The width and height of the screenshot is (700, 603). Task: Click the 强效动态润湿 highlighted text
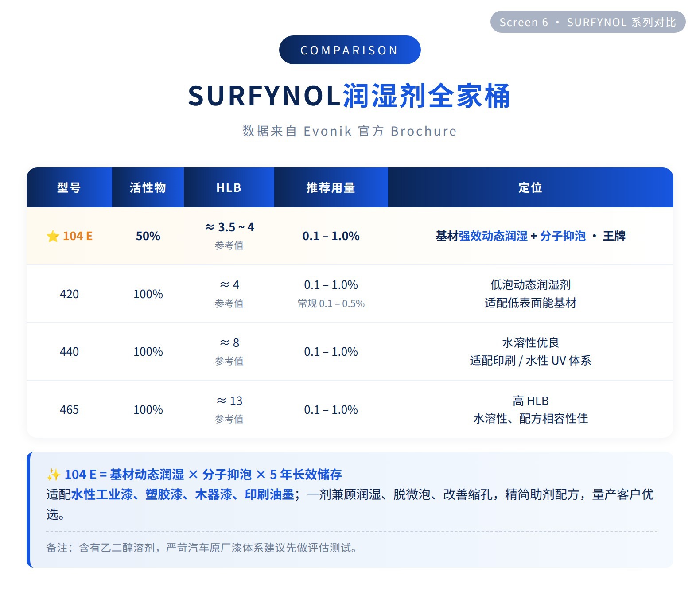pyautogui.click(x=493, y=236)
